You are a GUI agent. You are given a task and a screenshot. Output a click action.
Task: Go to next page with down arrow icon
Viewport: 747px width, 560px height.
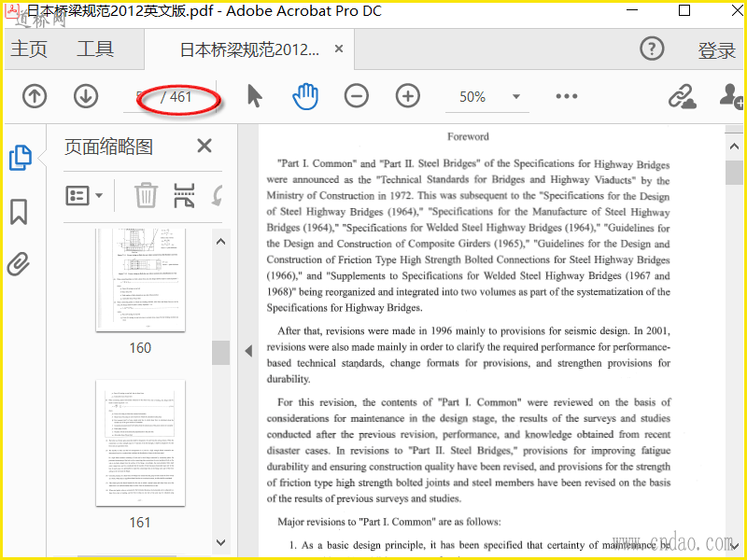[86, 96]
